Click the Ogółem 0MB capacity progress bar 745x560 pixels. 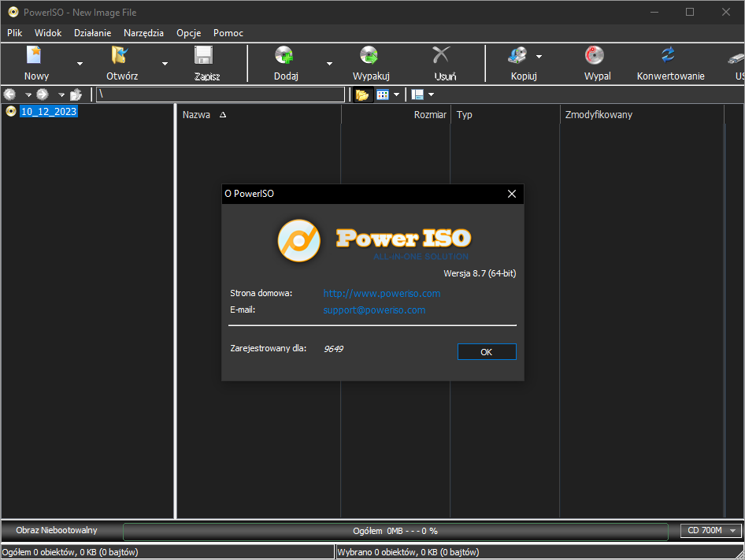click(395, 532)
